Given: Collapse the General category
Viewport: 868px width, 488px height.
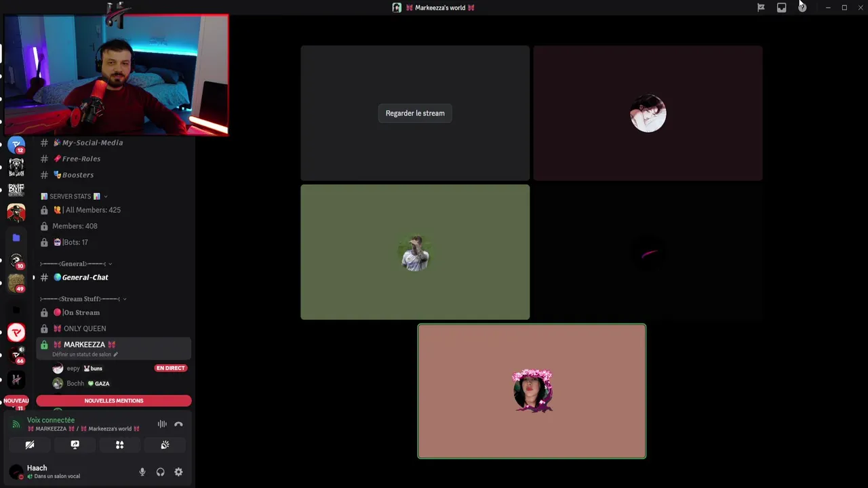Looking at the screenshot, I should 76,264.
